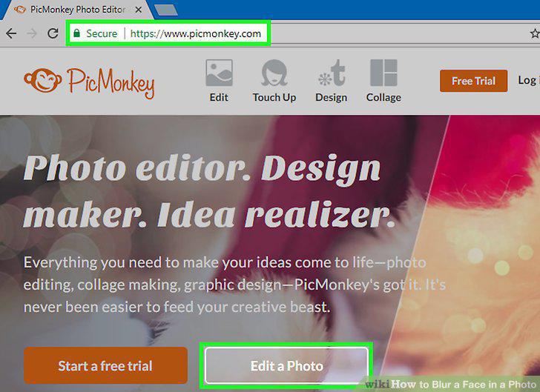Click the headline 'maker. Idea realizer.'
Screen dimensions: 540x392
tap(209, 215)
